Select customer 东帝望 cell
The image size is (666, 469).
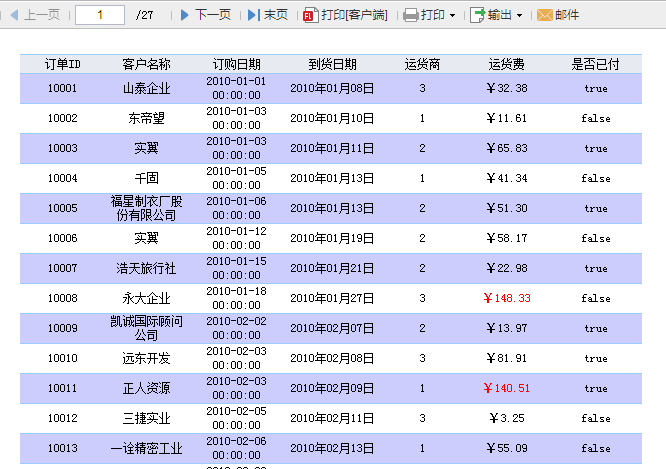pos(146,118)
